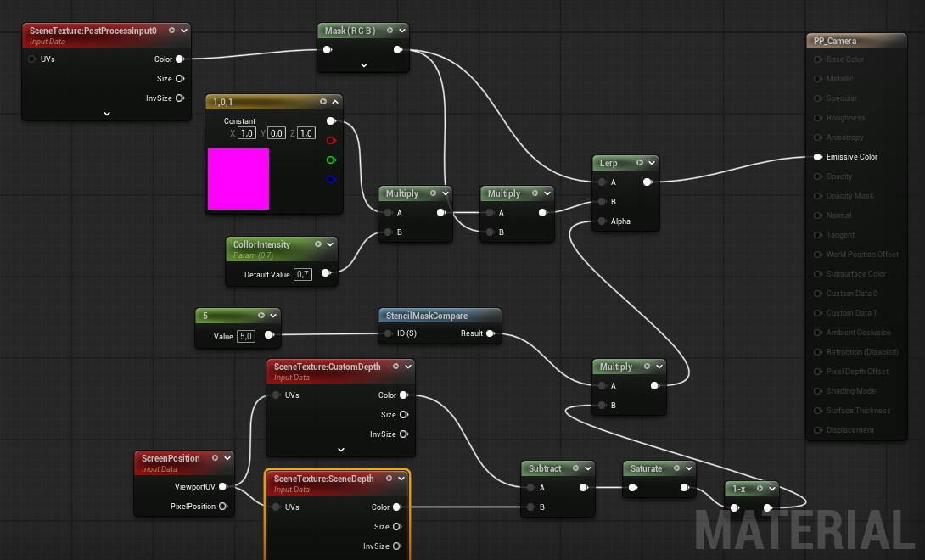Click the blue channel pin on the 1,0,1 constant

[331, 179]
